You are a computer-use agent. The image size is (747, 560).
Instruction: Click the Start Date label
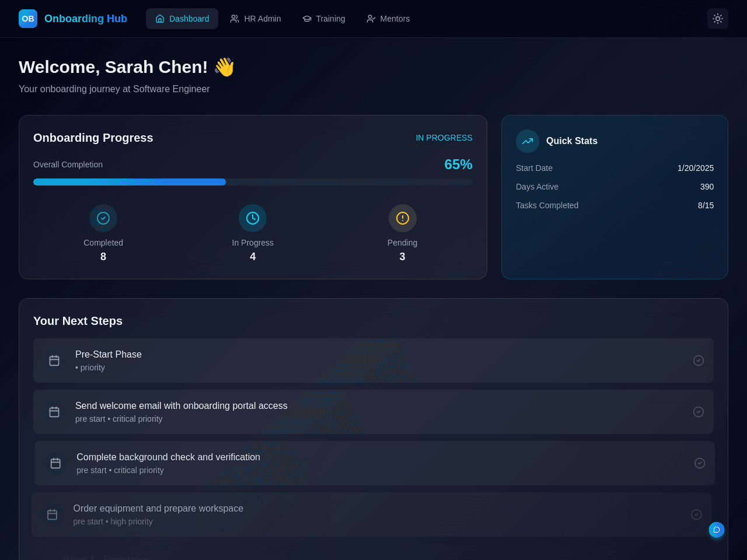[534, 168]
